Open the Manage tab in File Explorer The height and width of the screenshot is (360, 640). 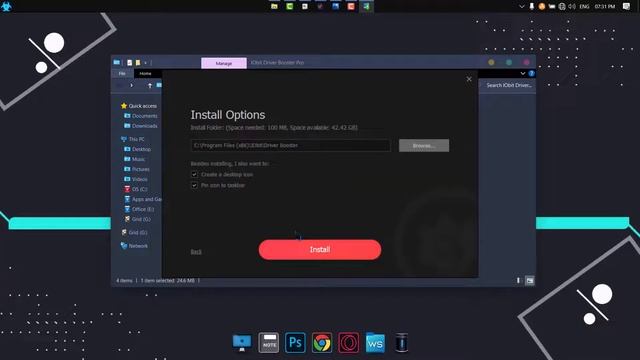pos(224,63)
